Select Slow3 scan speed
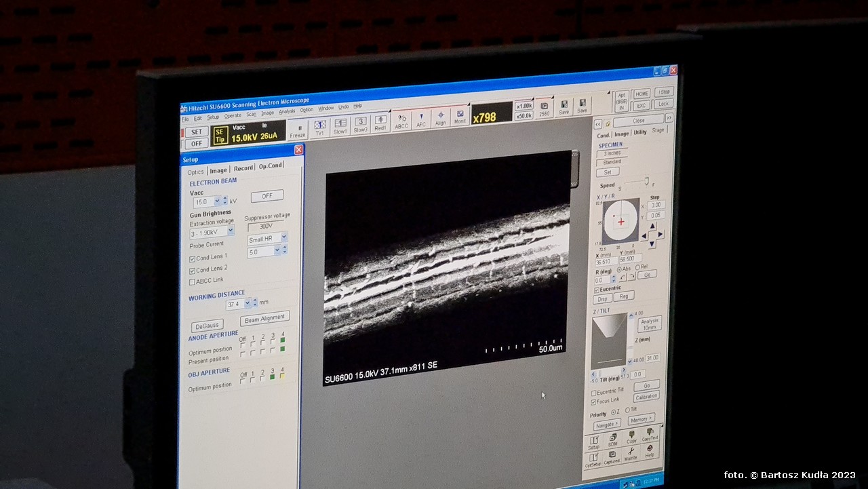Image resolution: width=868 pixels, height=489 pixels. [360, 124]
